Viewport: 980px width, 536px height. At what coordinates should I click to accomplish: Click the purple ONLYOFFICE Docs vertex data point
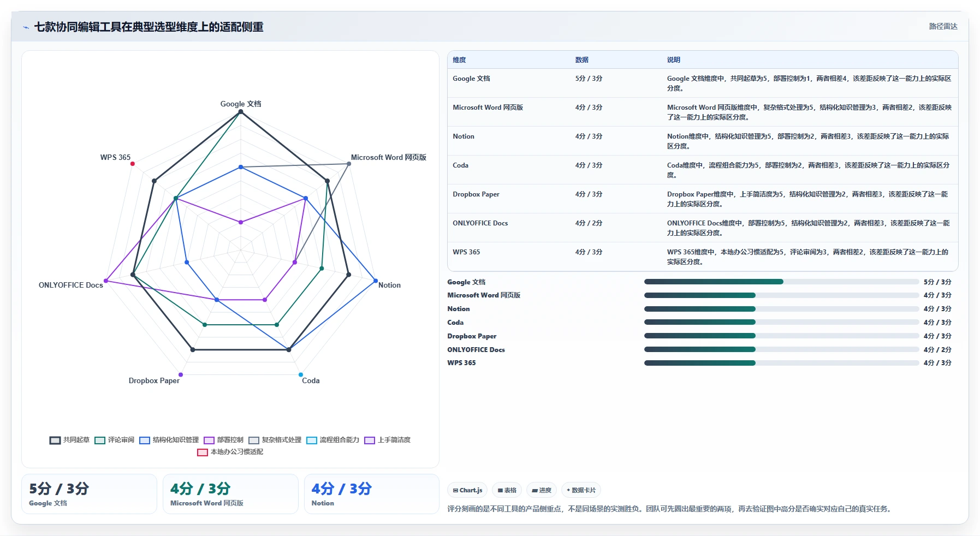coord(106,281)
